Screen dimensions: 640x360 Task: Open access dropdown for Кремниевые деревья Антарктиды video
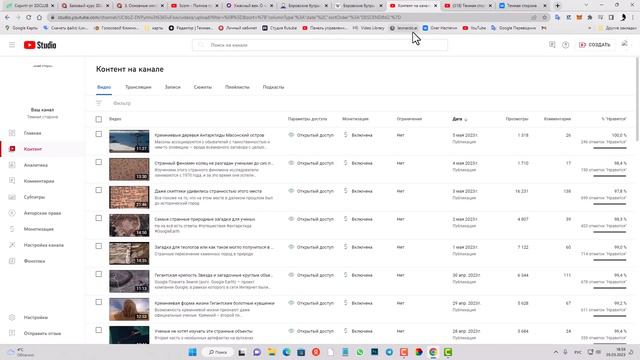(x=311, y=135)
